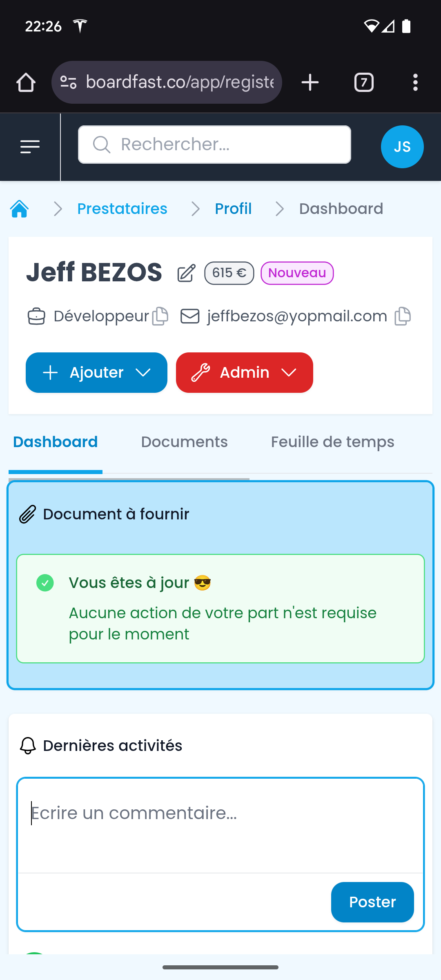Expand the red Admin dropdown
This screenshot has height=980, width=441.
click(x=244, y=372)
